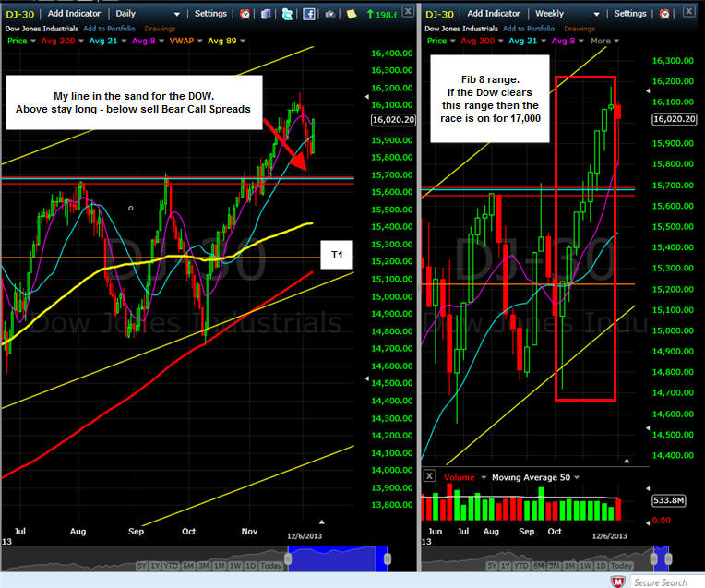Remove the Volume sub-panel with X button
Screen dimensions: 705x588
[429, 475]
